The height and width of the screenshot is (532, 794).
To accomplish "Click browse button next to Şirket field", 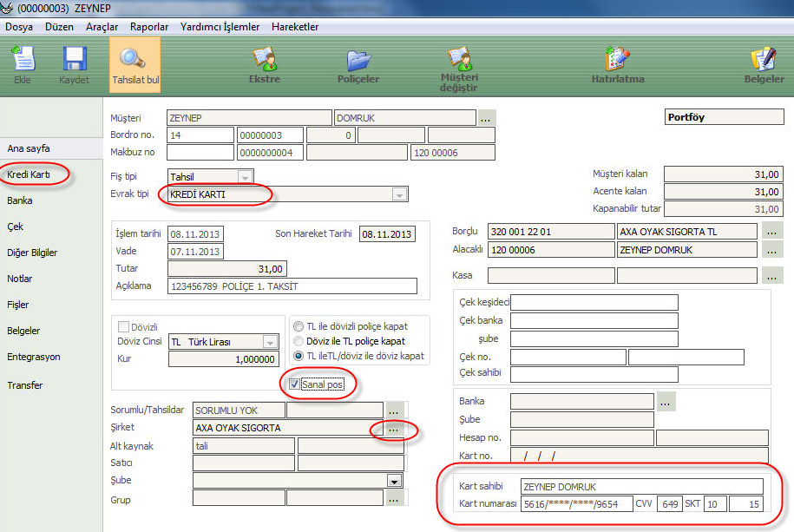I will pos(394,428).
